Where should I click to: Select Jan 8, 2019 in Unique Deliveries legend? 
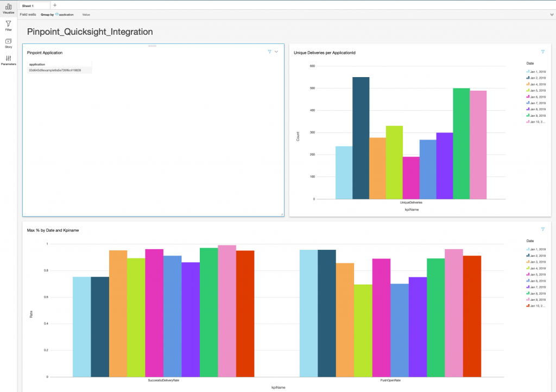click(536, 109)
